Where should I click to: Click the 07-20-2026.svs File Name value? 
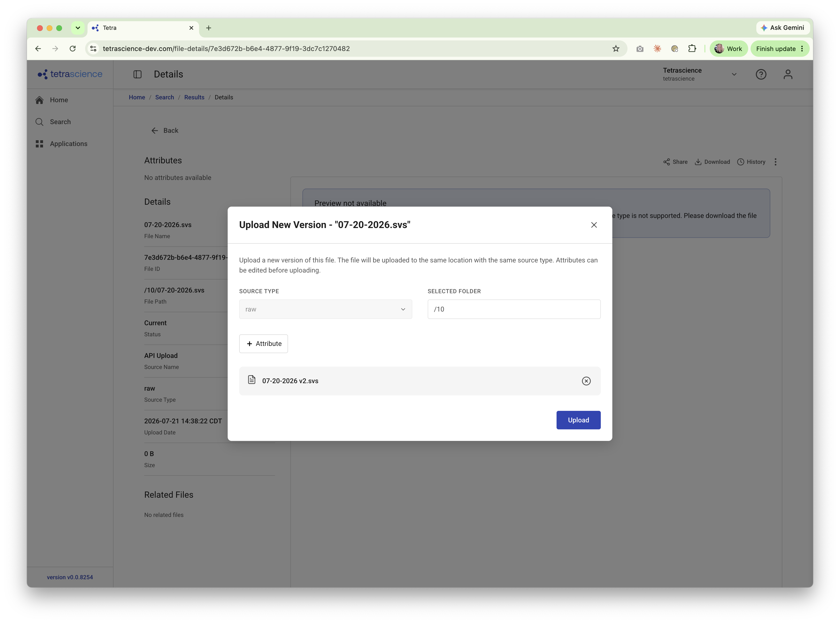(168, 225)
